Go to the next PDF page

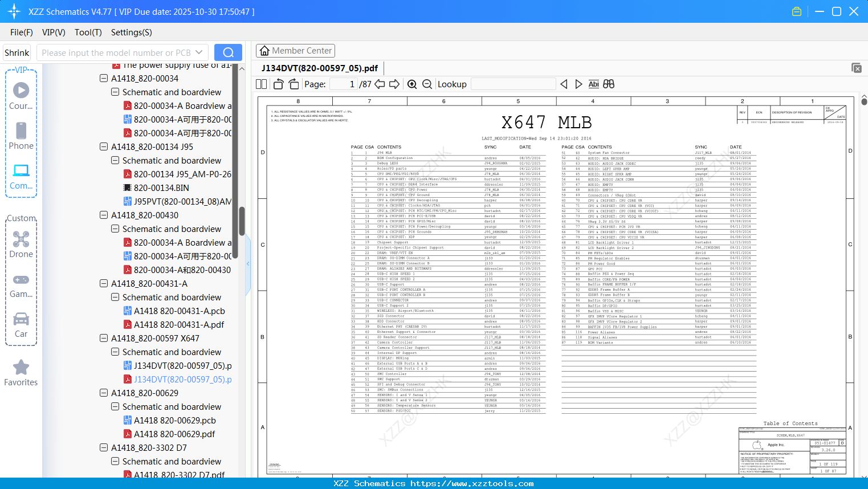coord(394,84)
